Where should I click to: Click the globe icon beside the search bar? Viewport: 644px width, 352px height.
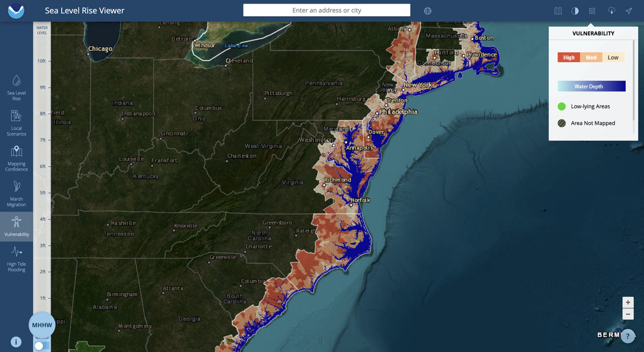click(x=427, y=10)
